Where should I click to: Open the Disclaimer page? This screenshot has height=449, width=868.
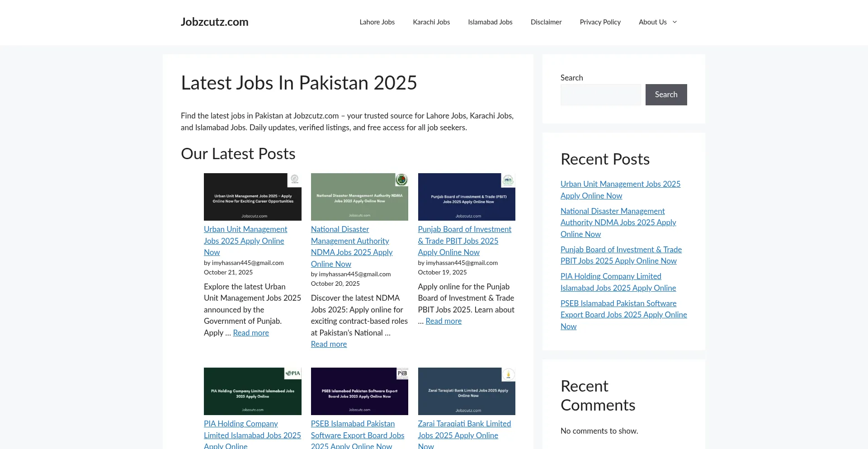pos(546,22)
